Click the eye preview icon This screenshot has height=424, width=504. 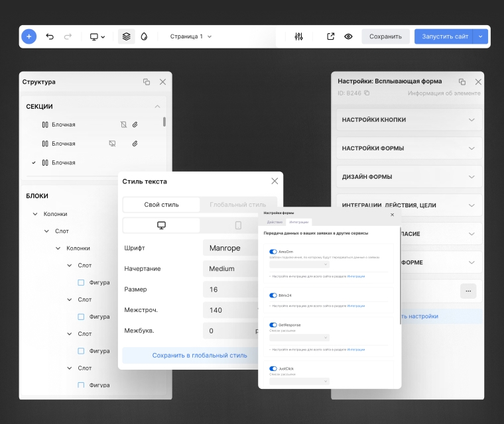click(348, 36)
